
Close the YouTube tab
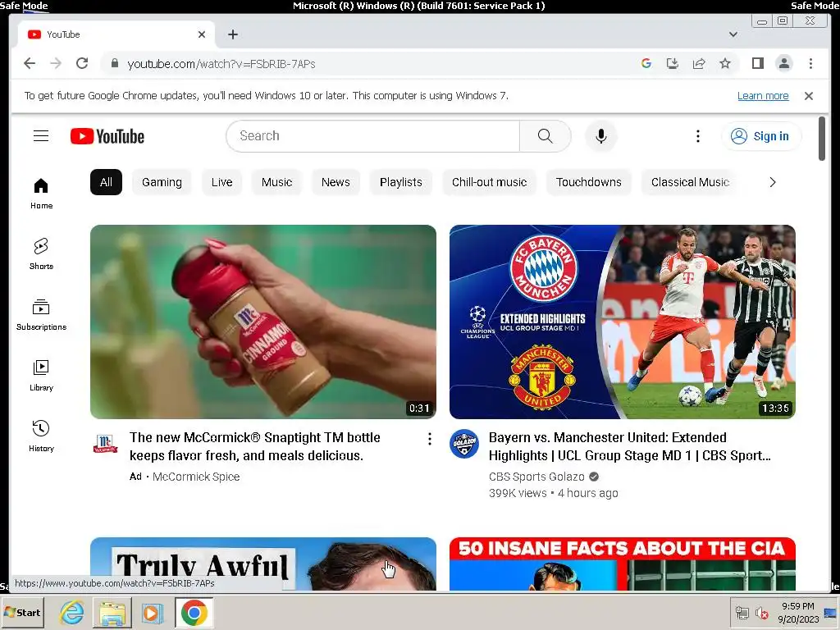pyautogui.click(x=202, y=34)
